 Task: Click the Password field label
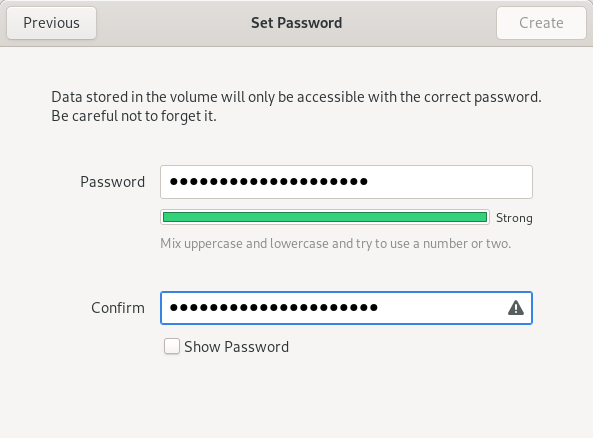[x=112, y=182]
